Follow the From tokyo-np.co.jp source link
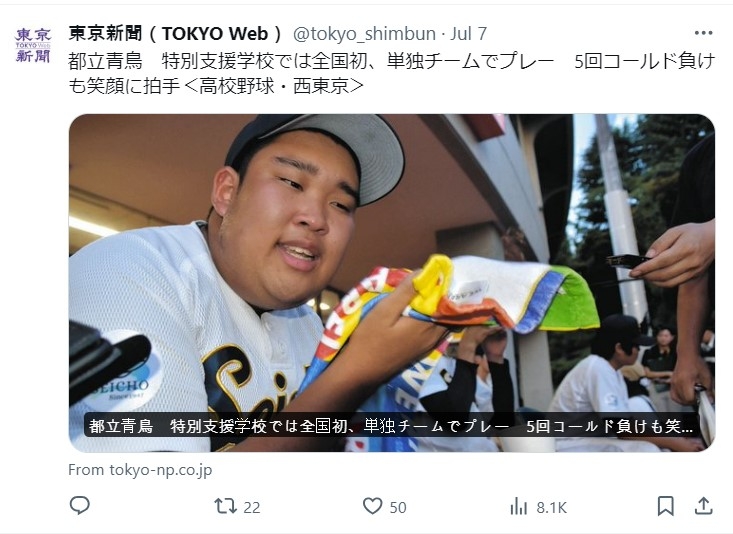This screenshot has height=534, width=733. [x=140, y=469]
